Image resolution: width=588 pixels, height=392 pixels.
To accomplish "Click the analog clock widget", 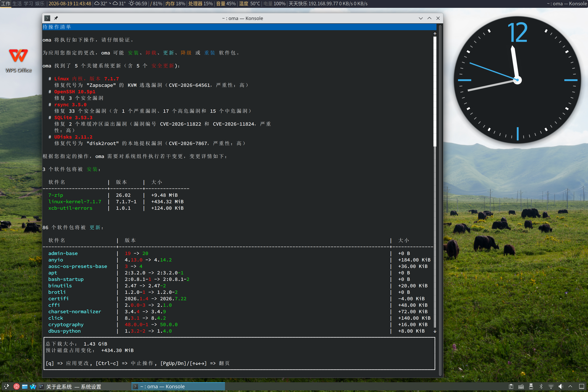I will coord(517,80).
